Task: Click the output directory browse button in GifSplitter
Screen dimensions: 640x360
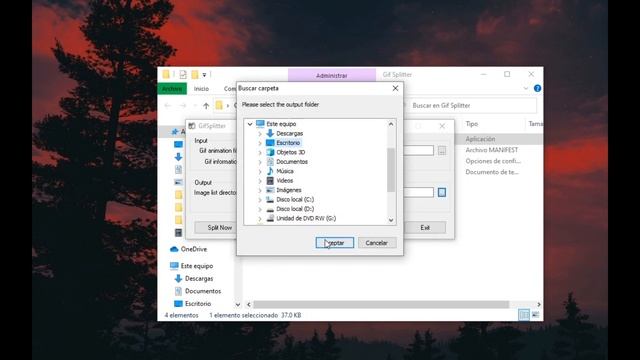Action: pos(442,192)
